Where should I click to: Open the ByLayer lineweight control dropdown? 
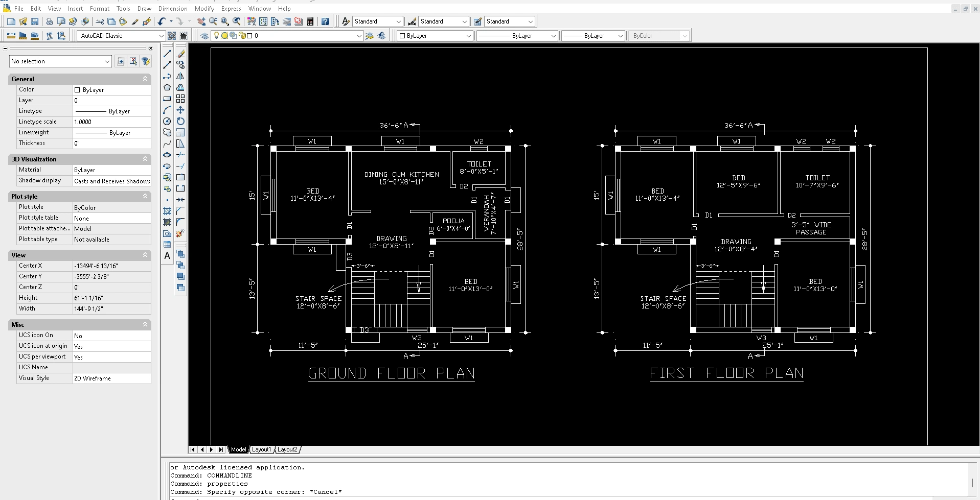[x=593, y=36]
